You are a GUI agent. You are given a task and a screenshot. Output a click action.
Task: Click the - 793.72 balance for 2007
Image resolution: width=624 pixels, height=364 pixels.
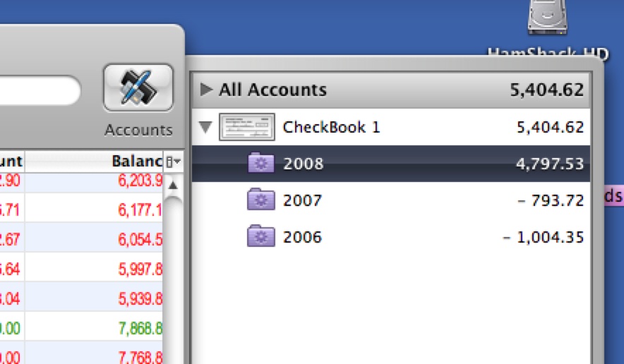pyautogui.click(x=551, y=200)
